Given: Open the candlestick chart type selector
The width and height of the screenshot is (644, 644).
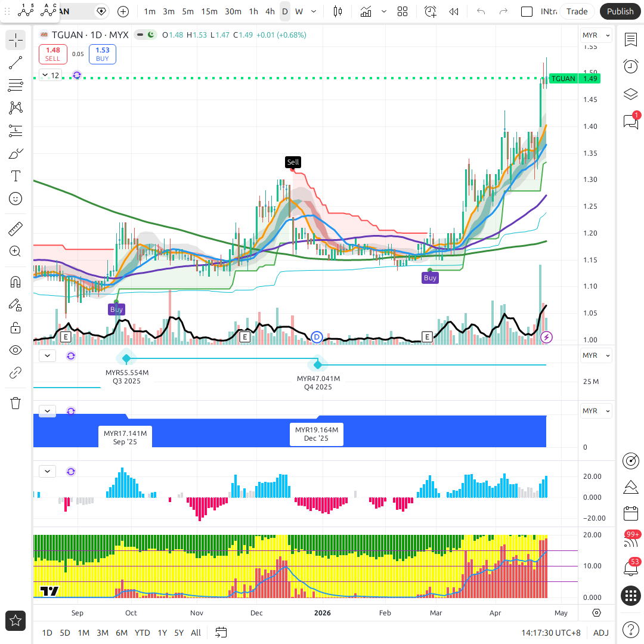Looking at the screenshot, I should pyautogui.click(x=338, y=11).
